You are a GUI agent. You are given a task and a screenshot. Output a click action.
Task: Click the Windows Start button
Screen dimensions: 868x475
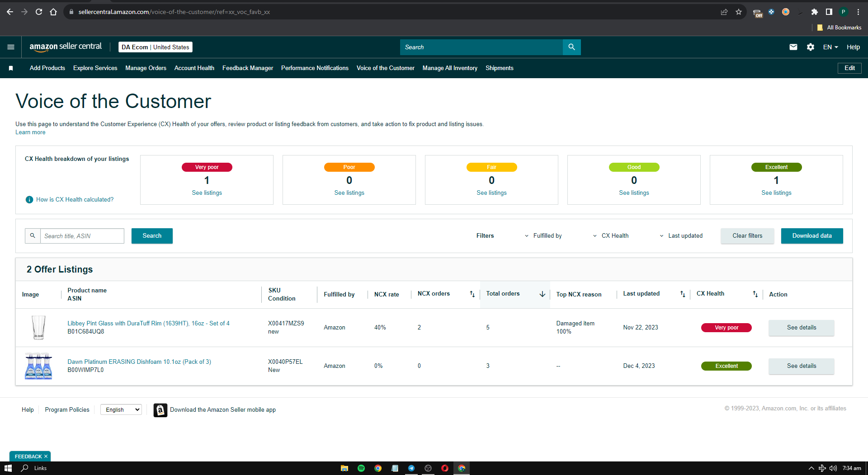tap(8, 468)
